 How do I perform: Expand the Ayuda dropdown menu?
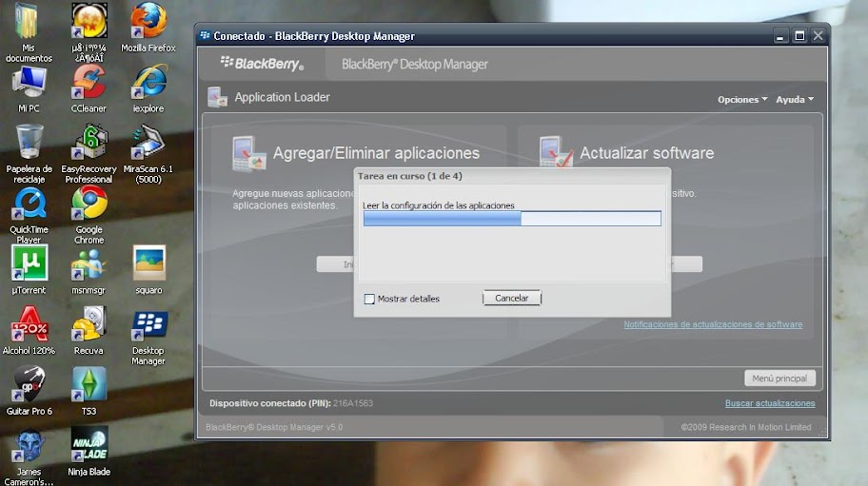tap(795, 100)
